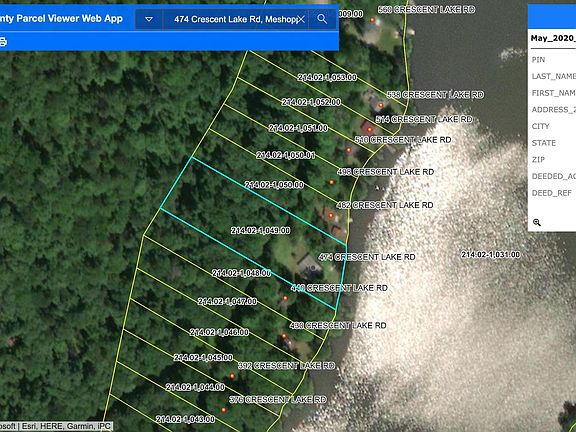This screenshot has height=432, width=576.
Task: Click parcel label 214.02-1,031.00 on lake
Action: (490, 255)
